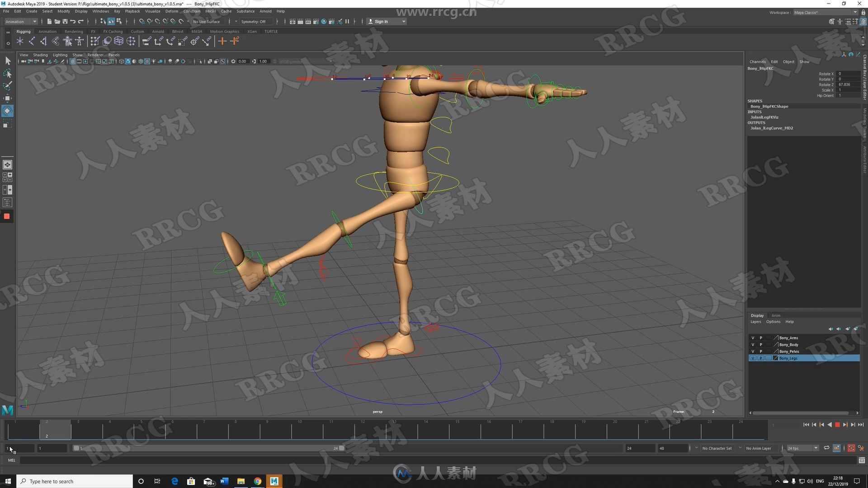The height and width of the screenshot is (488, 868).
Task: Open the No Live Surface field dropdown
Action: [209, 21]
